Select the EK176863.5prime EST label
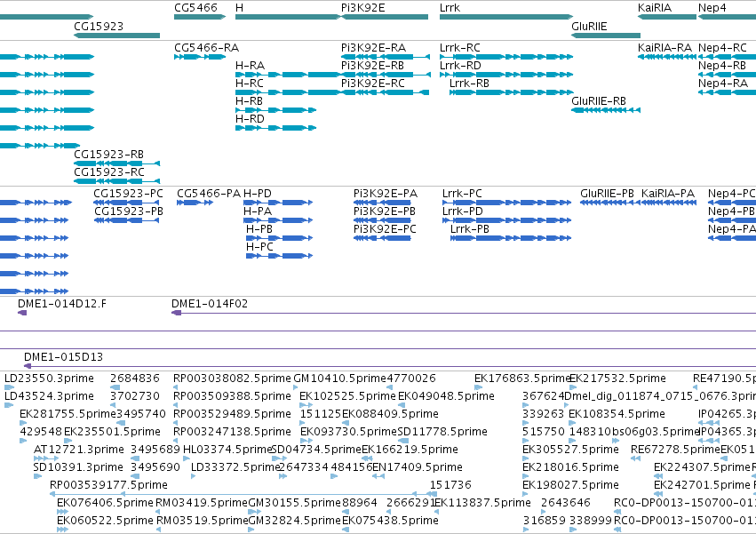This screenshot has height=534, width=756. [522, 379]
